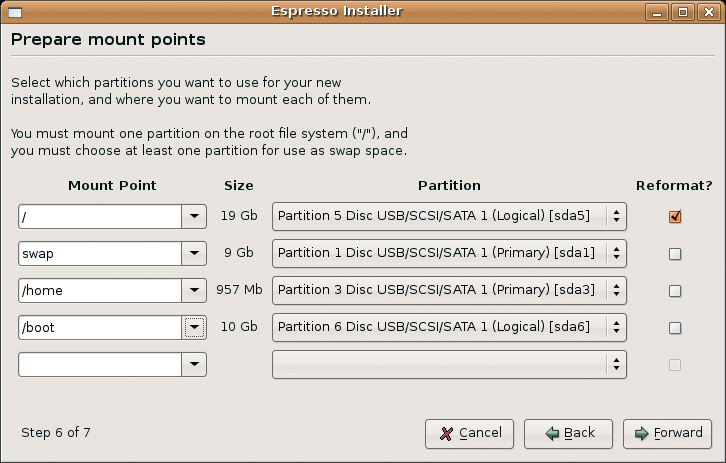The width and height of the screenshot is (726, 463).
Task: Click the 'Partition' column header
Action: coord(449,185)
